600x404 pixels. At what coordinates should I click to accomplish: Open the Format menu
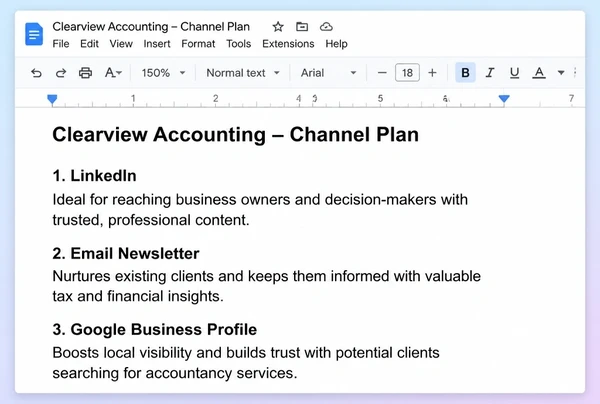coord(198,44)
